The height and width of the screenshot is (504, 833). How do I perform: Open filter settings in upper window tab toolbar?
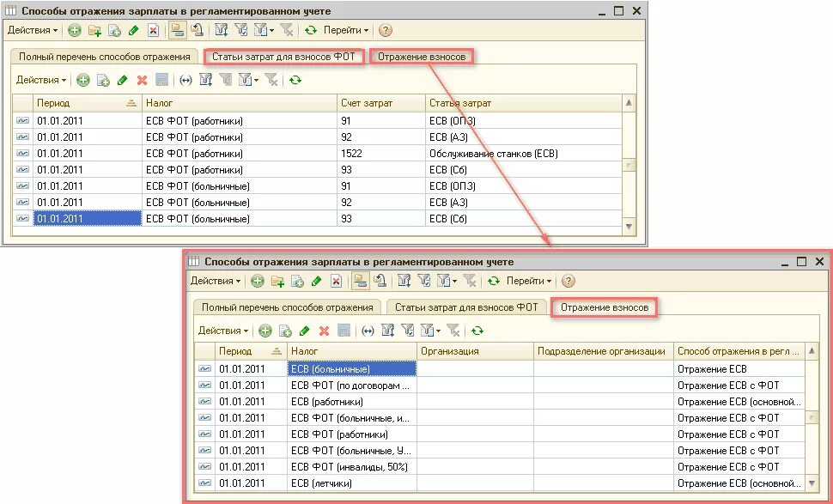(205, 80)
